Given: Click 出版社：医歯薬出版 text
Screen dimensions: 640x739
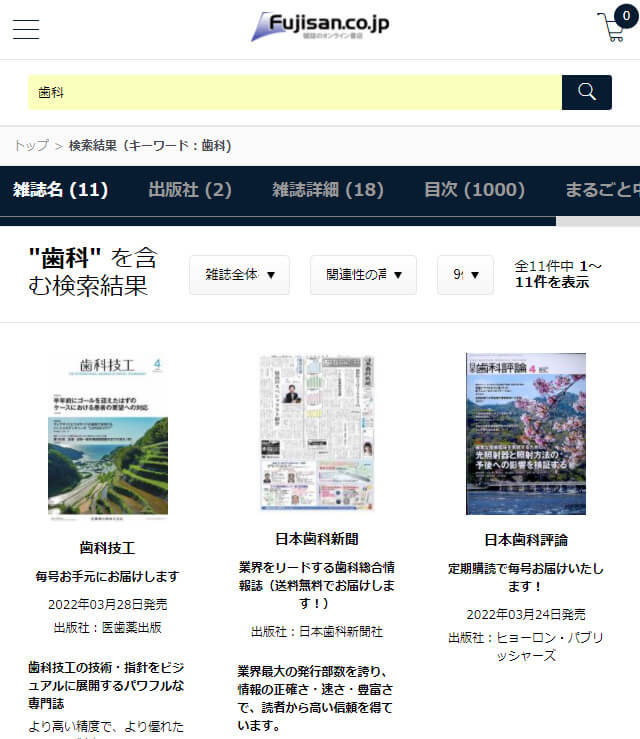Looking at the screenshot, I should tap(107, 628).
